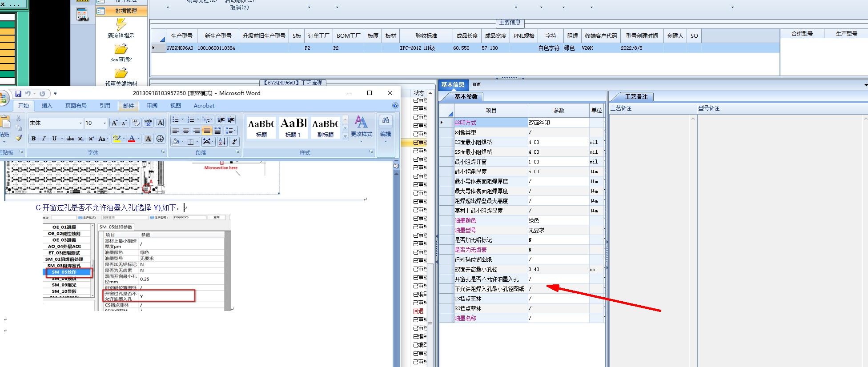The width and height of the screenshot is (868, 367).
Task: Toggle Italic formatting
Action: tap(44, 139)
